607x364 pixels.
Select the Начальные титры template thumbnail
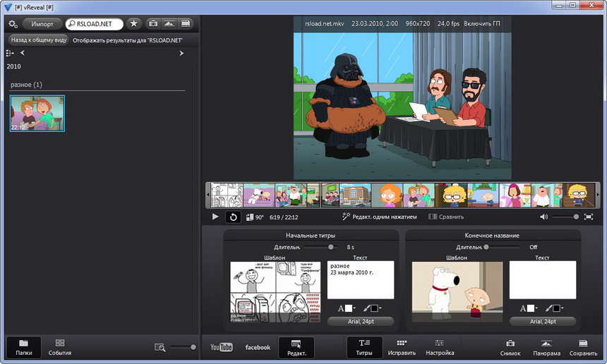pyautogui.click(x=275, y=292)
